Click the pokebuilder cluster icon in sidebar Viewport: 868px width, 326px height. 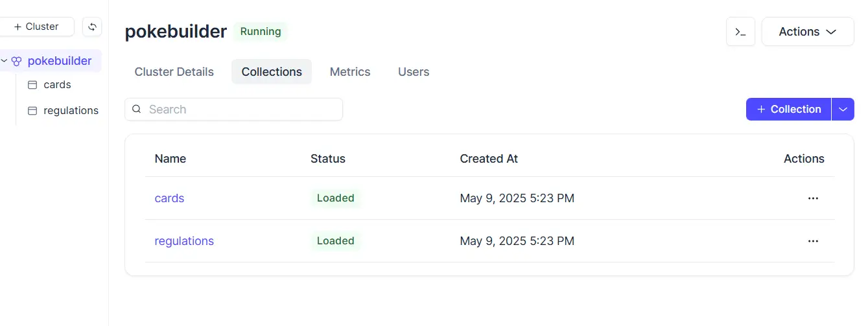(x=17, y=61)
